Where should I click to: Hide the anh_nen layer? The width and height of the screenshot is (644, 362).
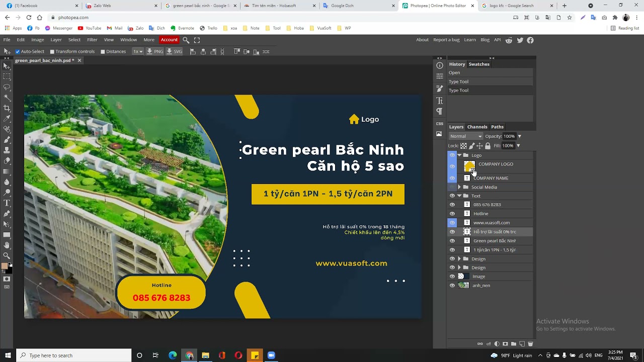[452, 286]
